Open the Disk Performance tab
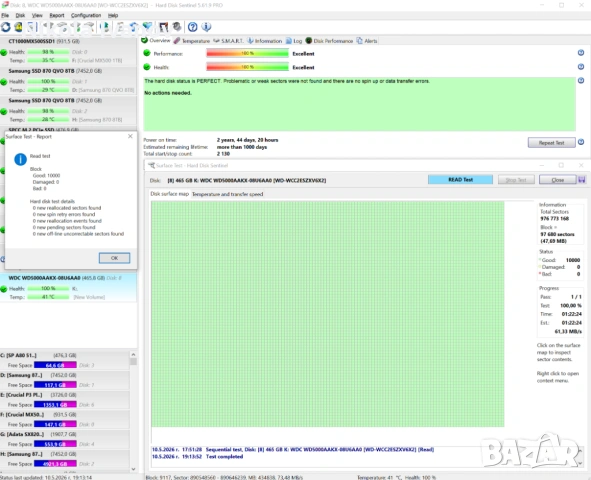Image resolution: width=591 pixels, height=480 pixels. [329, 41]
